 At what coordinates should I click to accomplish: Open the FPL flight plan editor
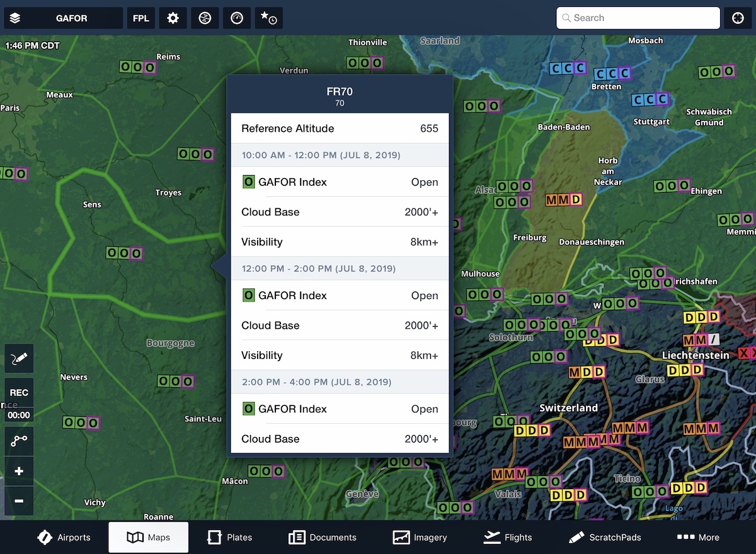pyautogui.click(x=140, y=18)
